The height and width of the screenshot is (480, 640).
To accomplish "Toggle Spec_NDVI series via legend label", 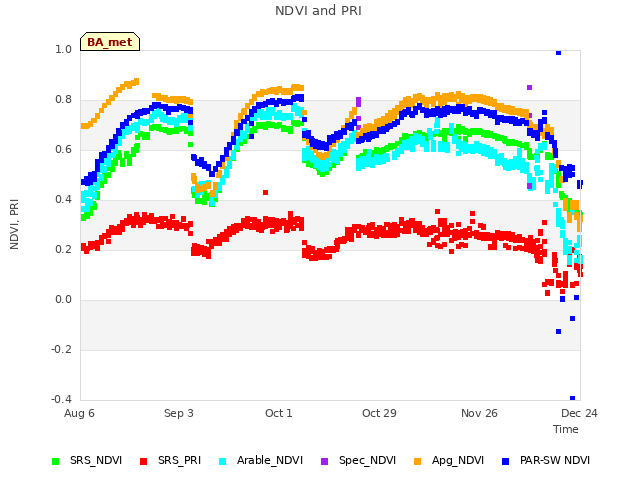I will (x=367, y=460).
